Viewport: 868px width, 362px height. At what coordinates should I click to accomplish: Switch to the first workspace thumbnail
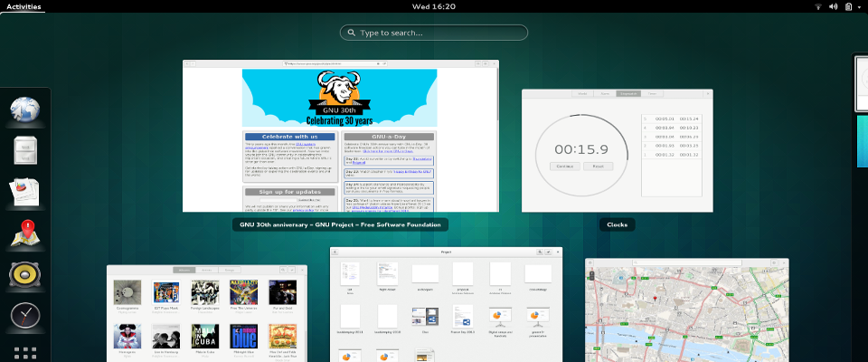[862, 83]
